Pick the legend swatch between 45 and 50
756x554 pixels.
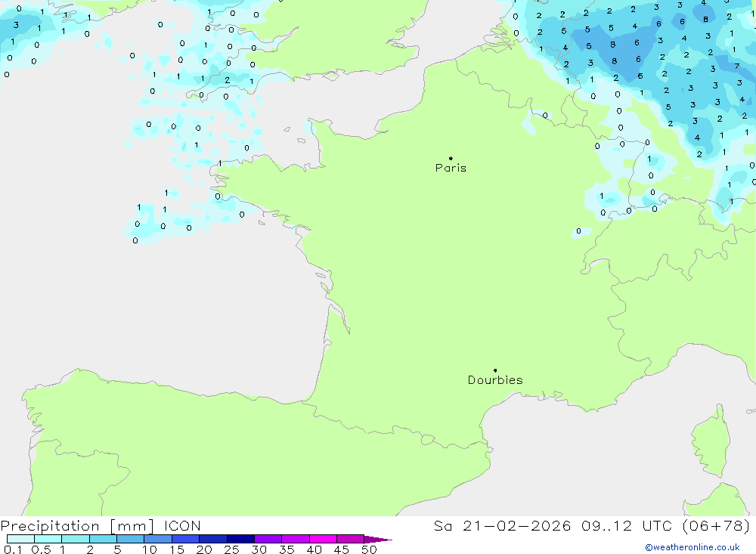coord(351,539)
